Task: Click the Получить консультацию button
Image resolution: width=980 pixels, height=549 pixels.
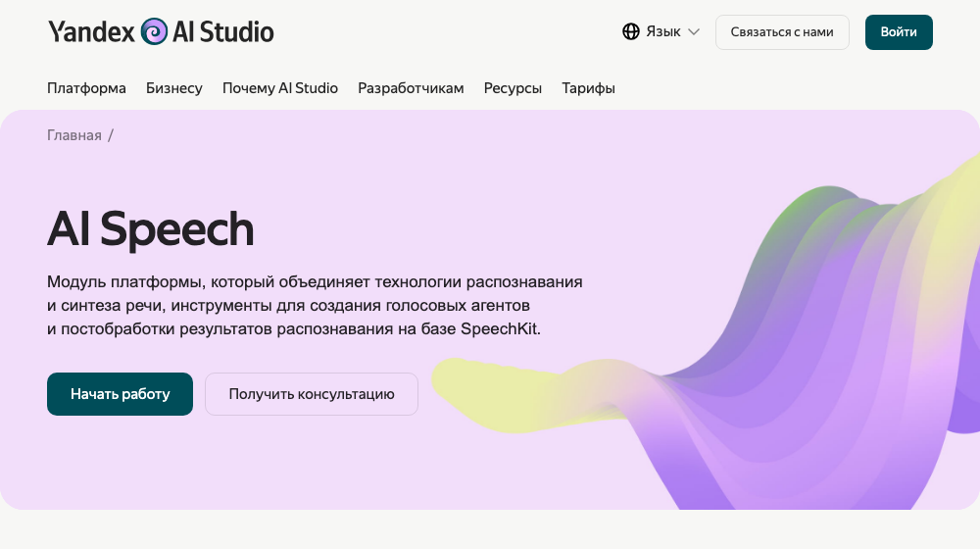Action: (312, 394)
